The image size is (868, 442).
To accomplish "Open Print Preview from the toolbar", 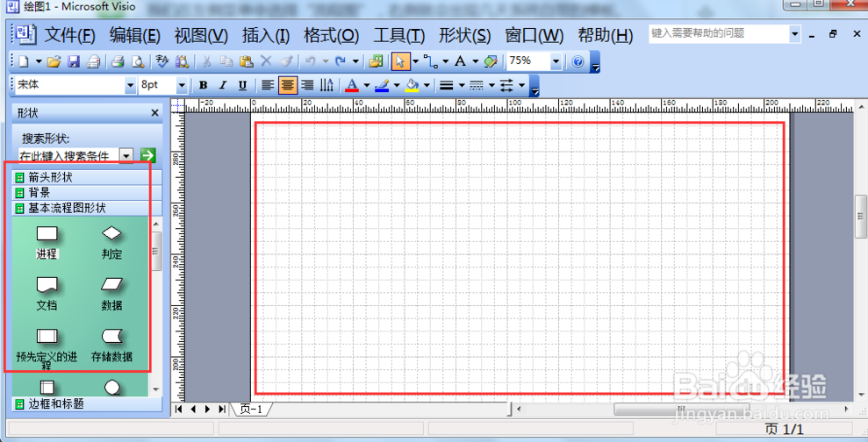I will pyautogui.click(x=137, y=61).
